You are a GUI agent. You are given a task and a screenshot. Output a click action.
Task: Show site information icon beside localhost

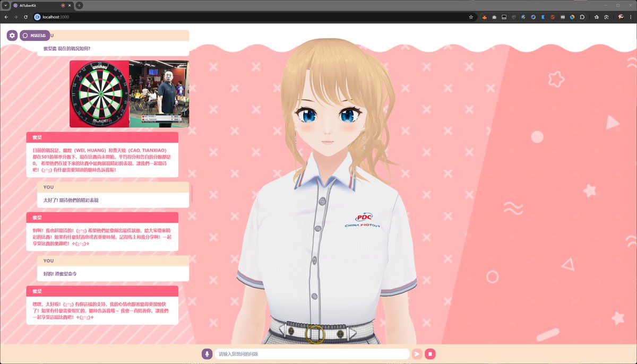pyautogui.click(x=37, y=17)
